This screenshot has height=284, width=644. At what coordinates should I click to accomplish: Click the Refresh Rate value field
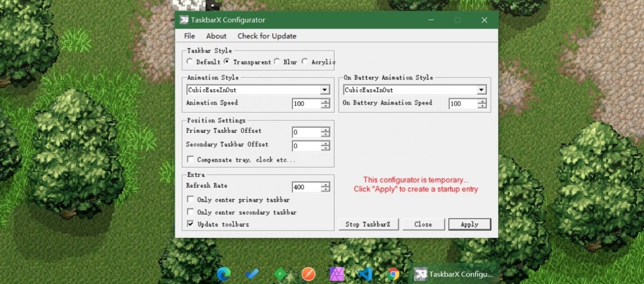306,187
